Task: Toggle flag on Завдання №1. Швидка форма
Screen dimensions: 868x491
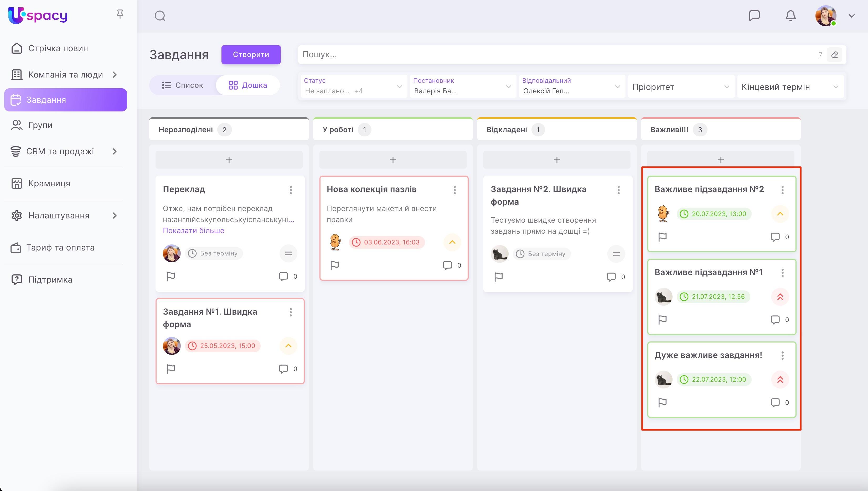Action: point(171,369)
